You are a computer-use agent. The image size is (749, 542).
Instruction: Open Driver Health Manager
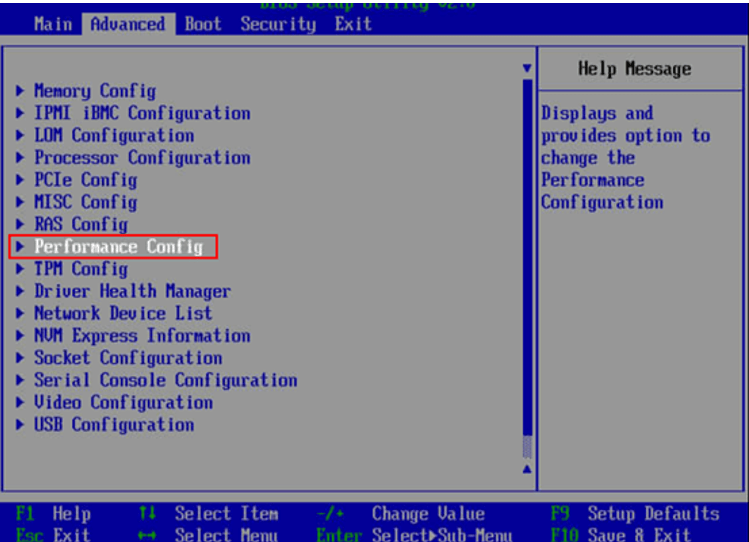point(132,291)
